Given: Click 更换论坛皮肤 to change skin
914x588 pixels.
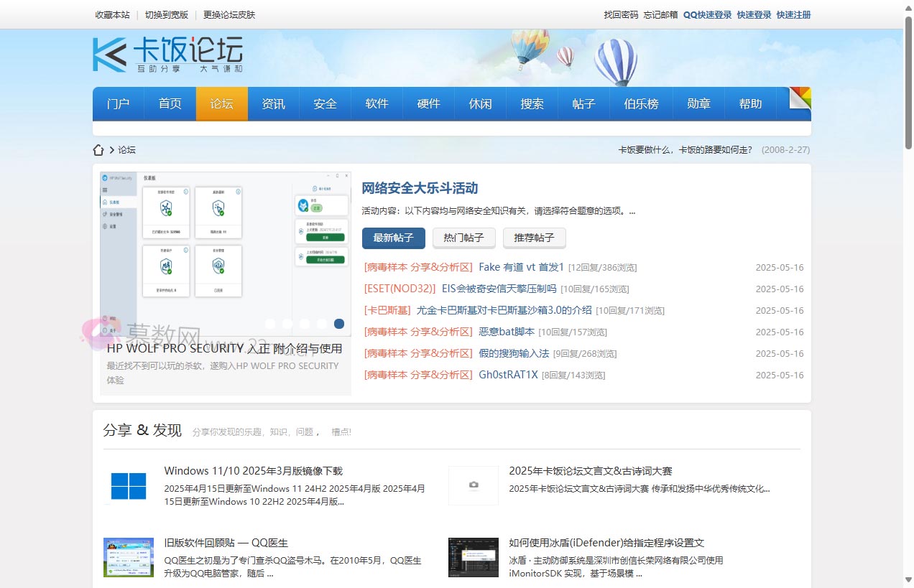Looking at the screenshot, I should (228, 14).
